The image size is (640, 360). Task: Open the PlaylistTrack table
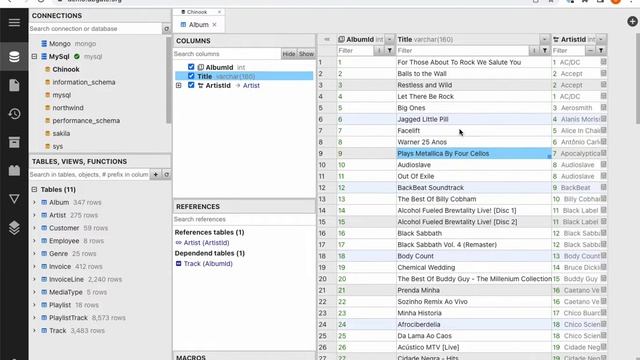[69, 318]
